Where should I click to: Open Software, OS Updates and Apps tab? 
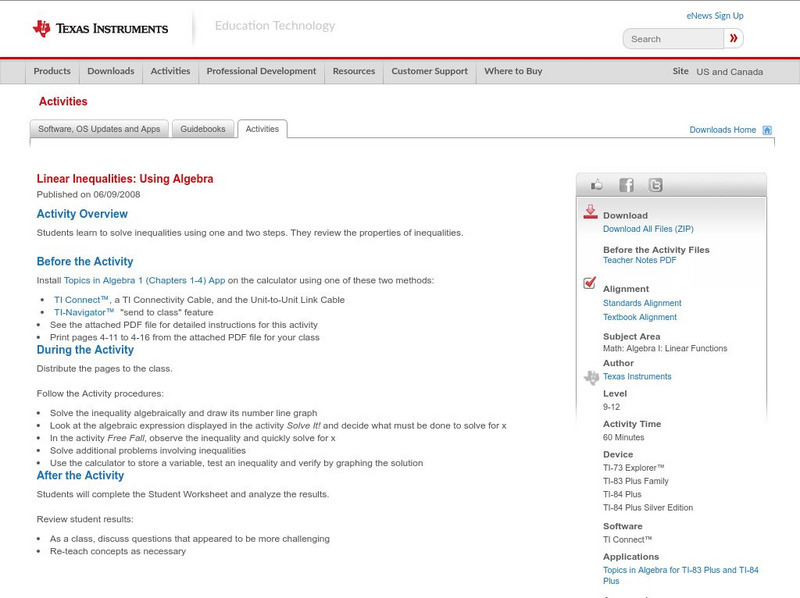tap(99, 129)
